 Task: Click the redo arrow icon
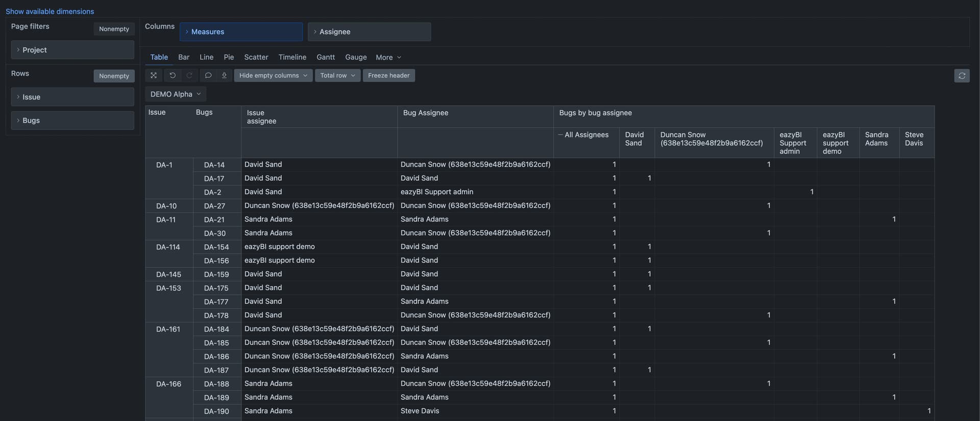(x=189, y=76)
